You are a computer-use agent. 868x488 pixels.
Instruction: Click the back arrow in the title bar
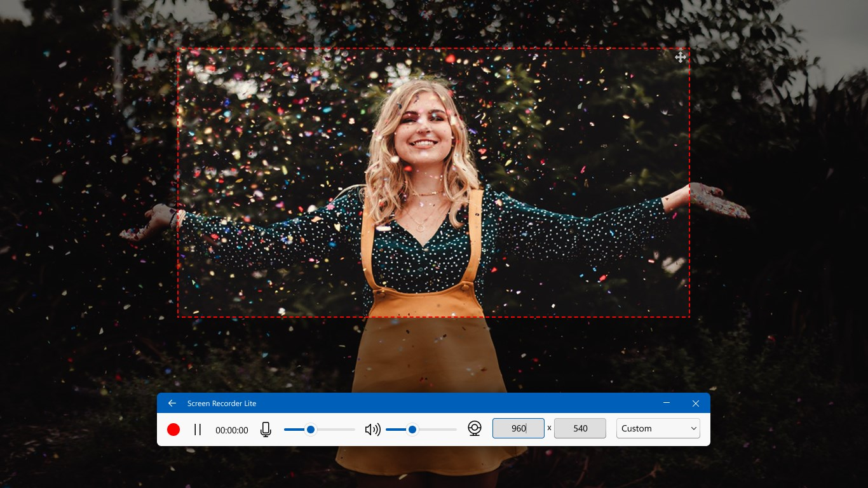click(172, 403)
